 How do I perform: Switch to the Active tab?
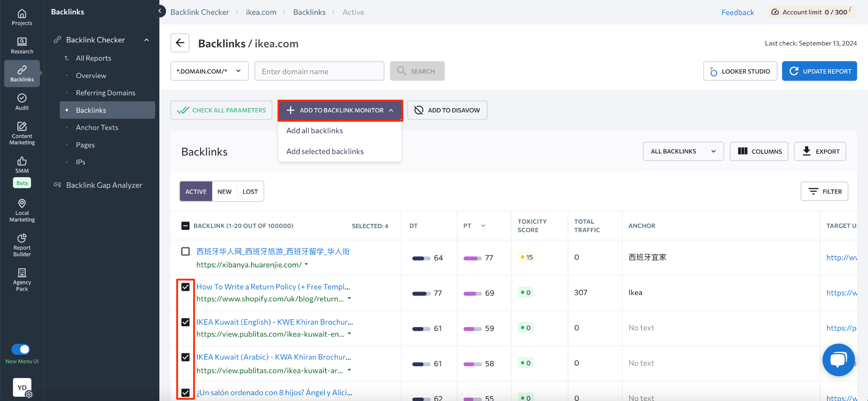click(196, 192)
